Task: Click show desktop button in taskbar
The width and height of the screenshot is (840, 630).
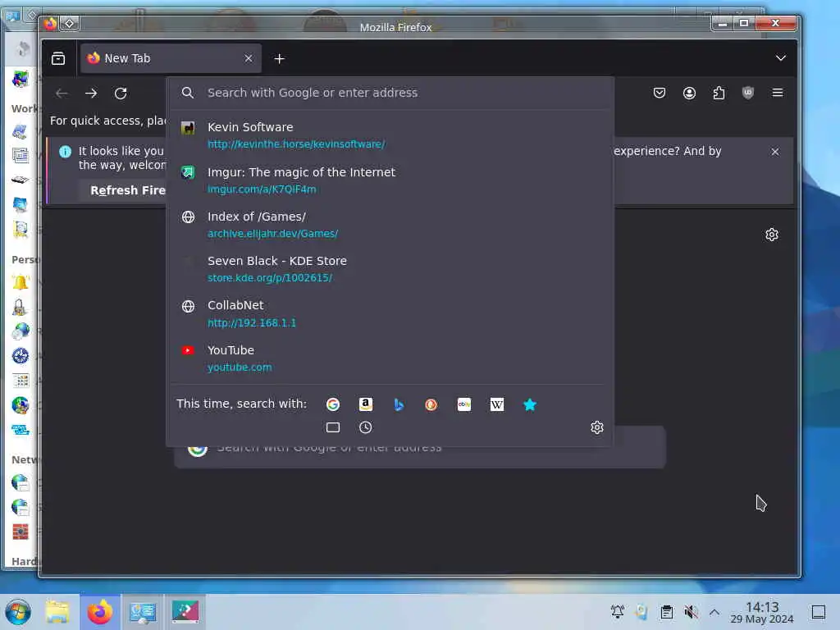Action: coord(818,612)
